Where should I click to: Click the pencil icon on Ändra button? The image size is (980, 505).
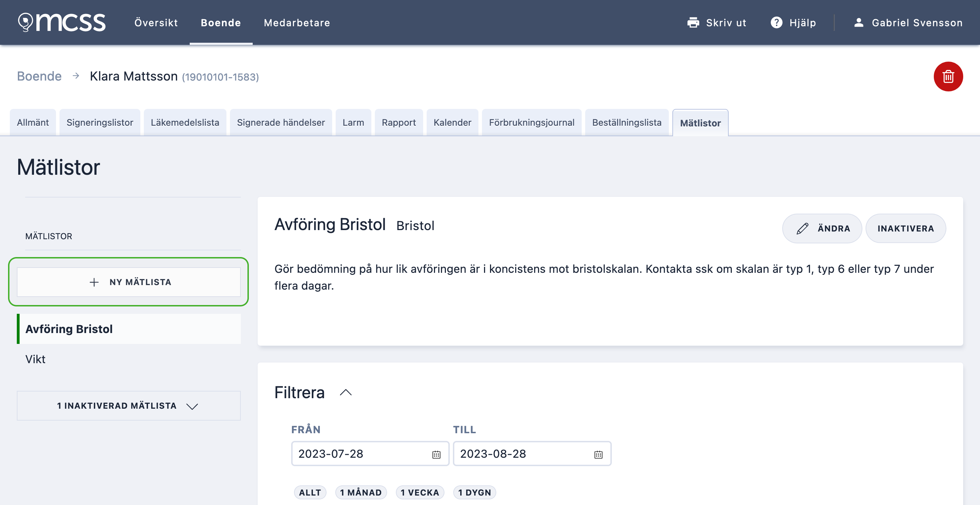pos(802,228)
